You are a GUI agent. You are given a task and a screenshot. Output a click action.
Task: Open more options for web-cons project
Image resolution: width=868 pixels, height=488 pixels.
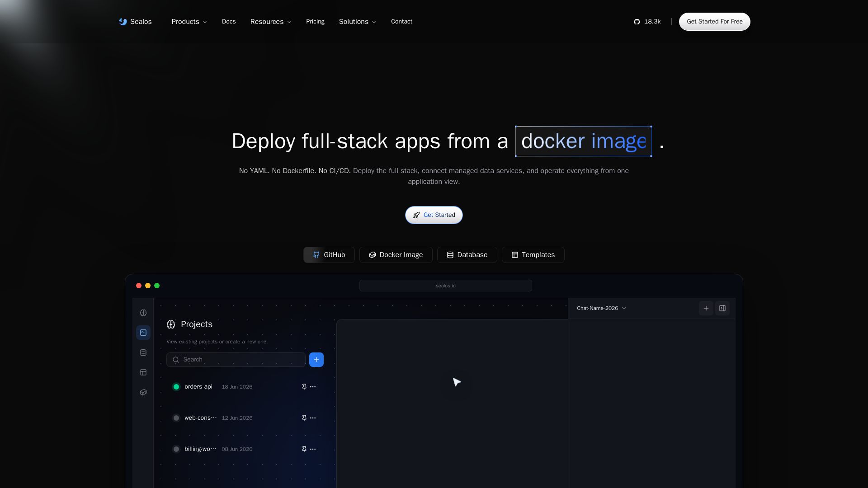(313, 418)
